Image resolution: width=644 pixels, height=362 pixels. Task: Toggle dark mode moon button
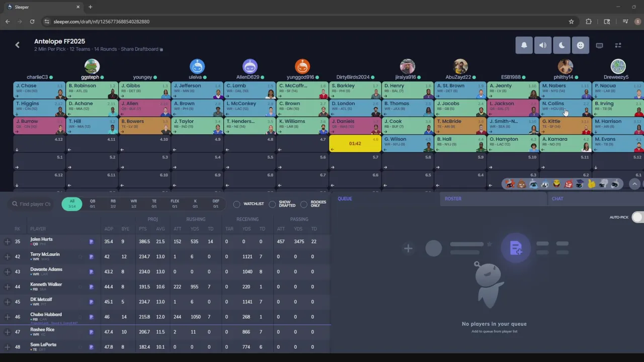[x=561, y=45]
